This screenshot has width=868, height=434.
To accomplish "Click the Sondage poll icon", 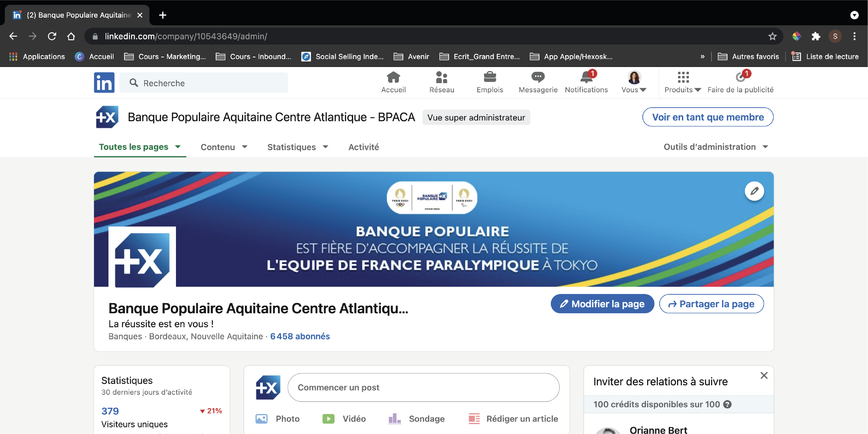I will [x=395, y=419].
